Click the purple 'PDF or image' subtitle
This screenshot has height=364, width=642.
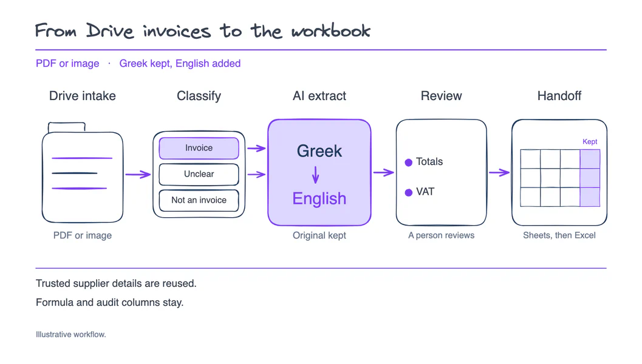point(67,64)
